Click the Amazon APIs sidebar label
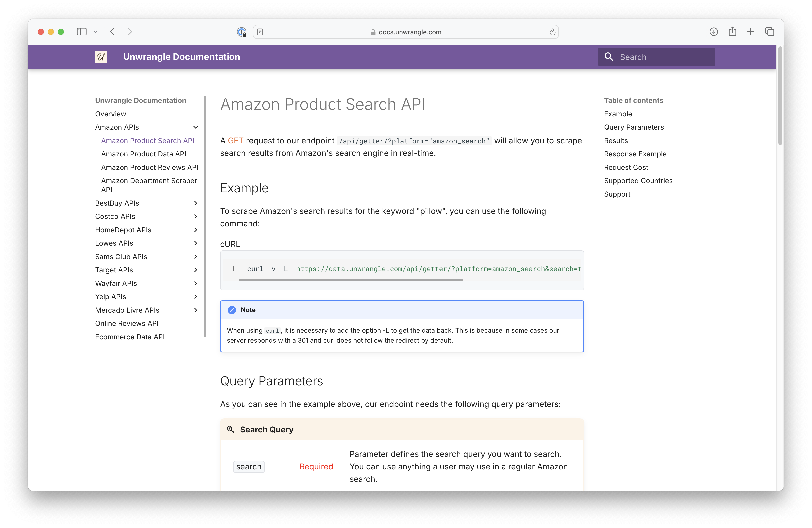The width and height of the screenshot is (812, 528). pos(117,127)
